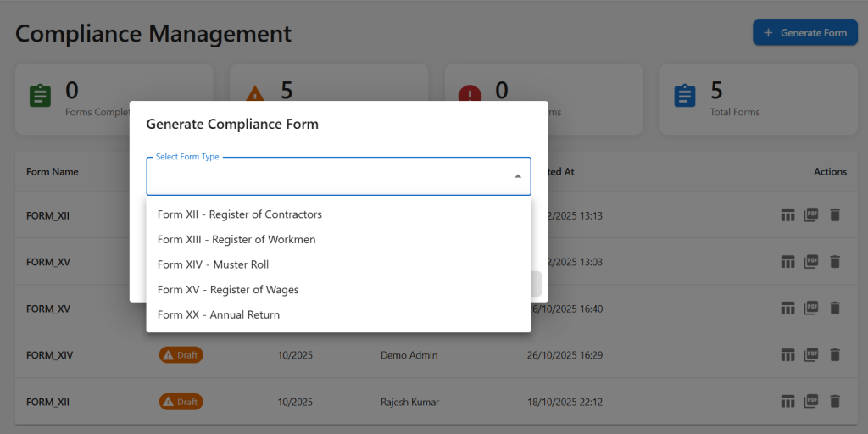This screenshot has height=434, width=868.
Task: Click the Draft badge on FORM_XIV row
Action: 181,355
